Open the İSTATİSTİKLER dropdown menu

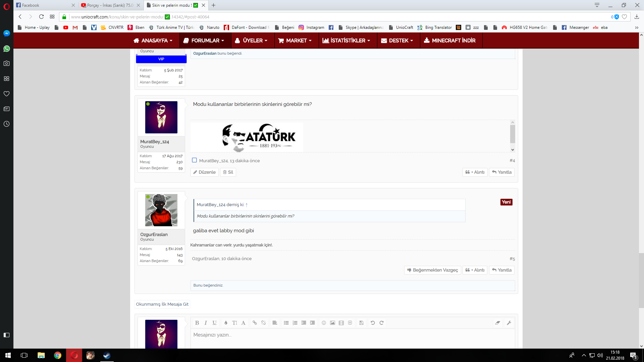point(346,41)
